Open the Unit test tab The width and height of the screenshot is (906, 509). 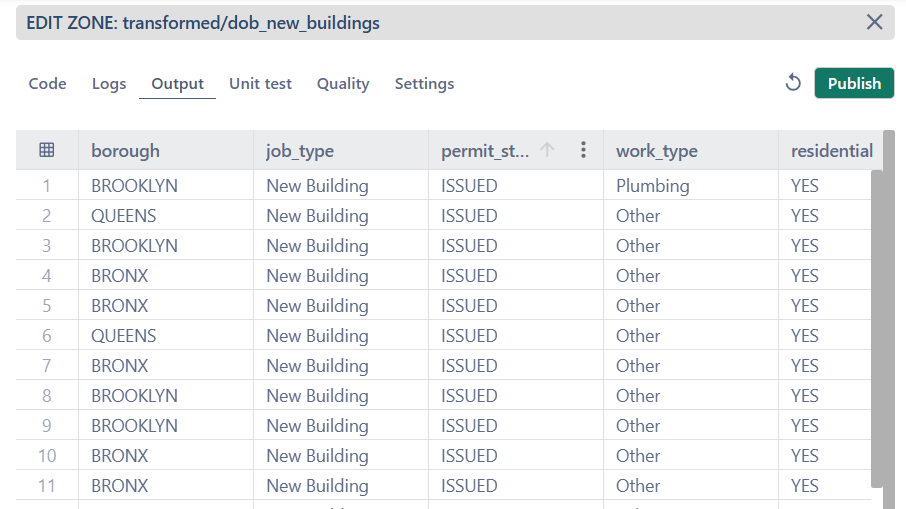[x=260, y=84]
